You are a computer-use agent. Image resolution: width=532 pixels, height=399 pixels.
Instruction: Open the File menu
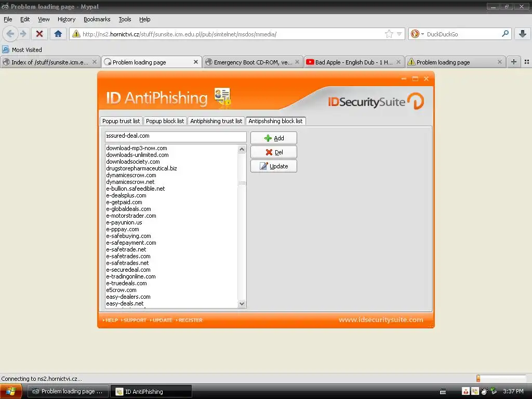pos(8,19)
